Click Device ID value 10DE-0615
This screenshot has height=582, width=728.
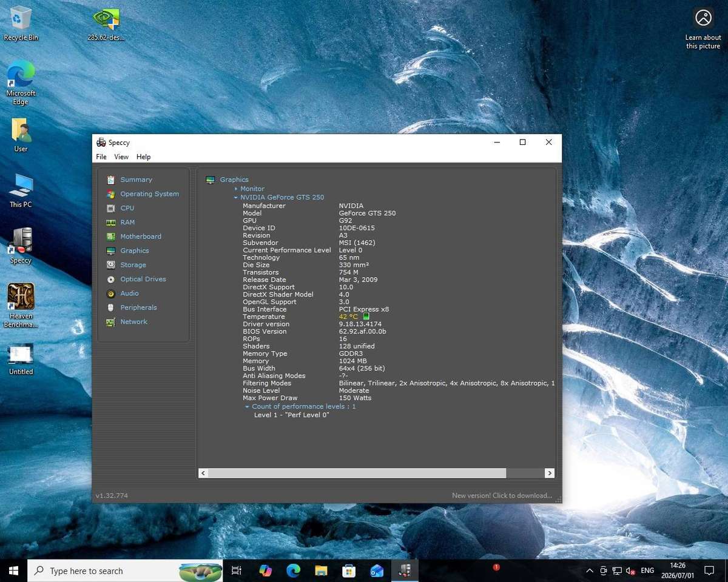[357, 228]
